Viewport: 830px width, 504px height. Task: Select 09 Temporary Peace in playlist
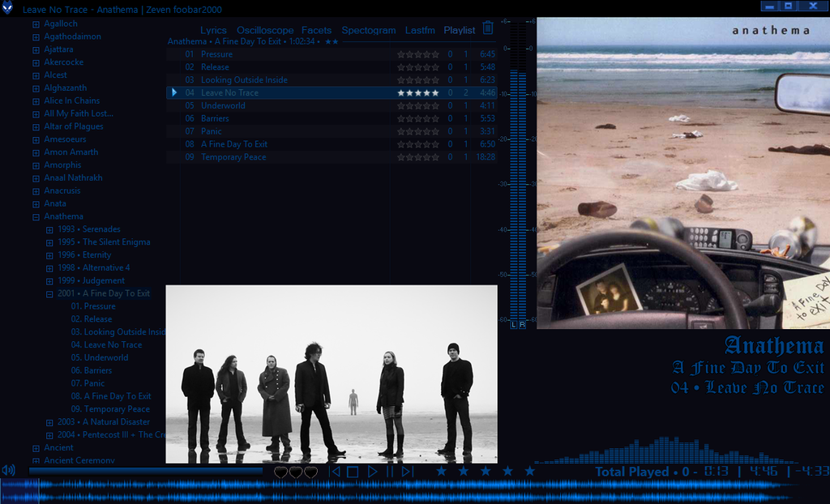(332, 157)
